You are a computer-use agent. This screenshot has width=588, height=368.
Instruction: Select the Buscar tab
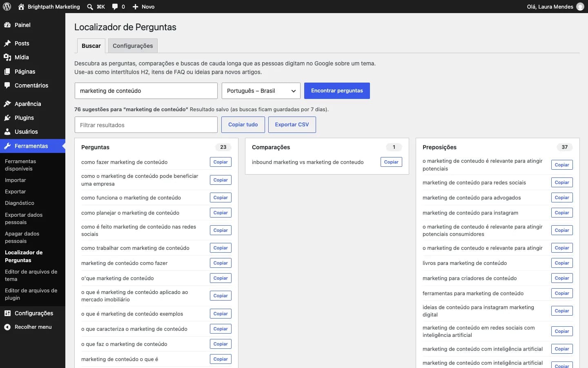[91, 46]
